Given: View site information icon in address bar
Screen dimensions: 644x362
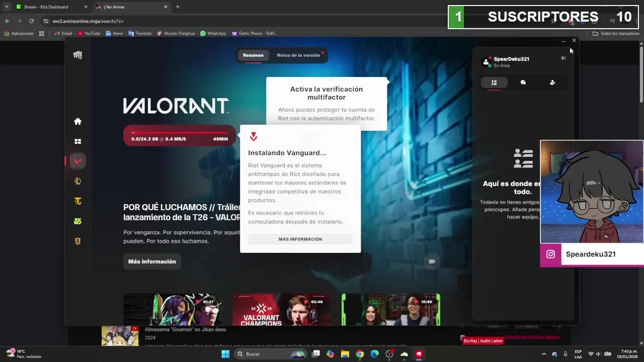Looking at the screenshot, I should coord(46,21).
